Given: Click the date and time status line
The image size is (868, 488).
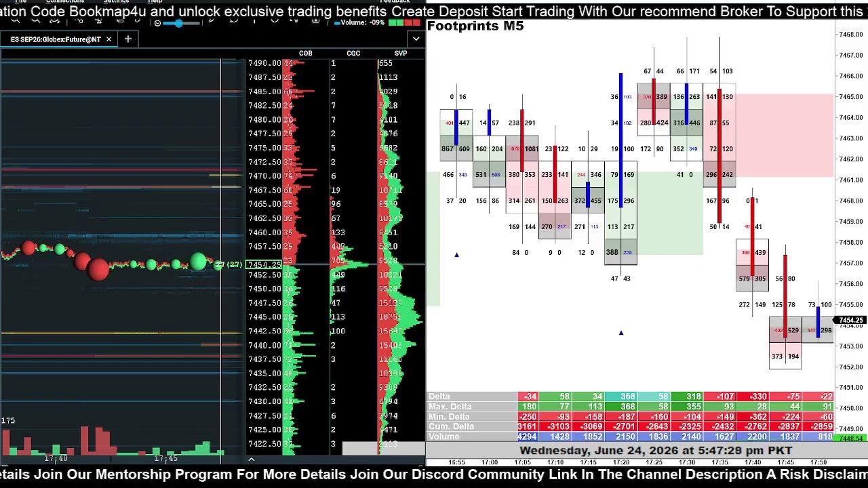Looking at the screenshot, I should [656, 451].
